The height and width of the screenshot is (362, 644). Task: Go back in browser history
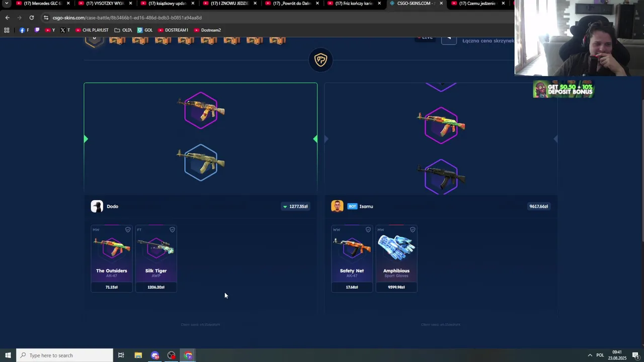click(7, 18)
